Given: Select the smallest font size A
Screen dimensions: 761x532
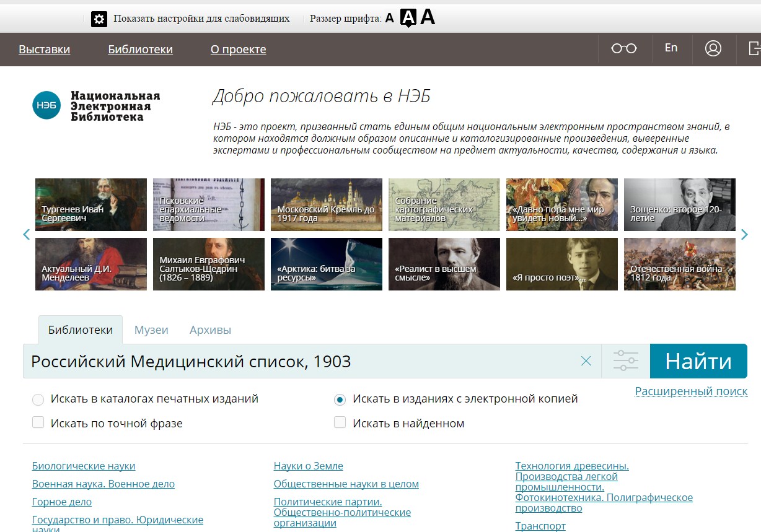Looking at the screenshot, I should pyautogui.click(x=389, y=19).
